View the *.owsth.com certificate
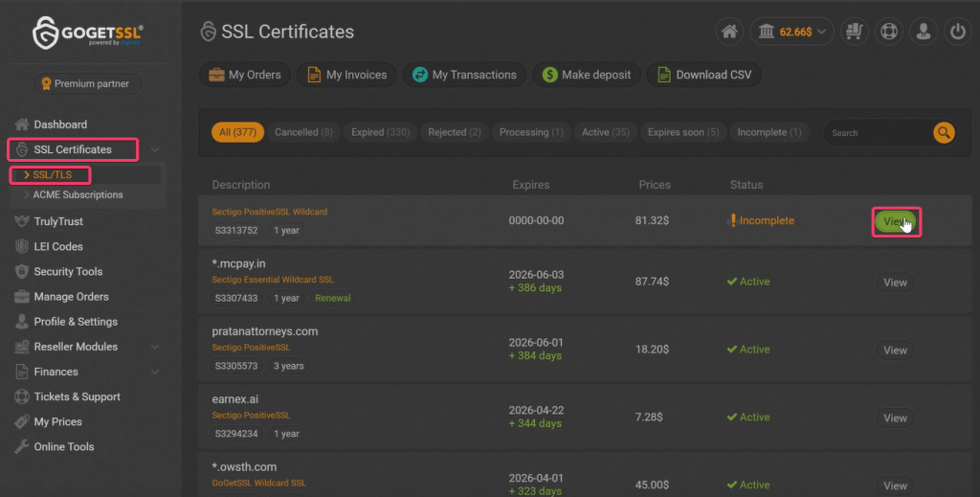The width and height of the screenshot is (980, 497). tap(895, 486)
